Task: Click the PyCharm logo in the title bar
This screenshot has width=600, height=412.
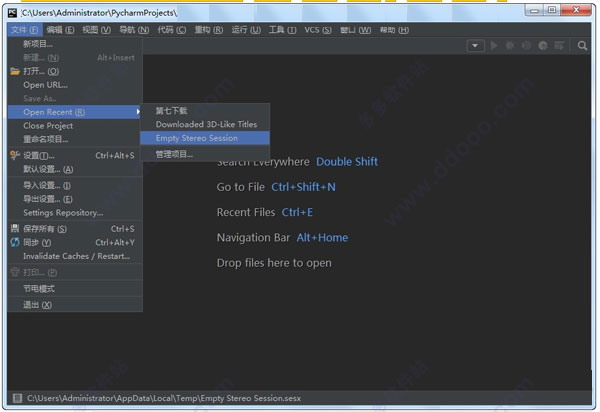Action: (12, 13)
